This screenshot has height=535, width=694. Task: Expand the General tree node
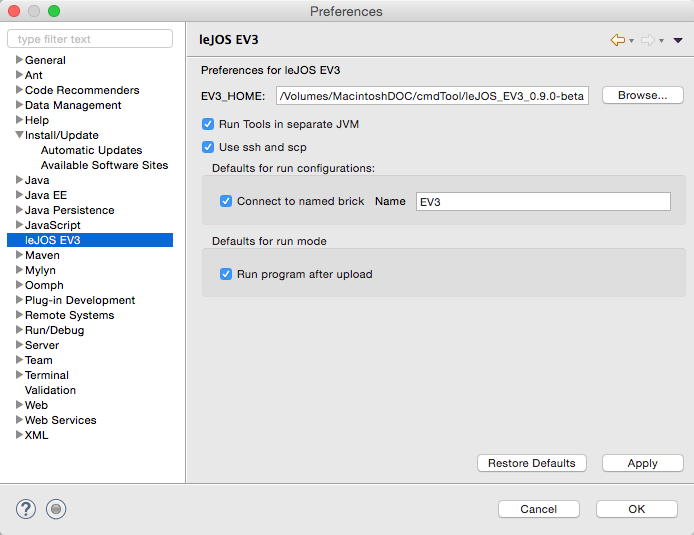[x=19, y=59]
